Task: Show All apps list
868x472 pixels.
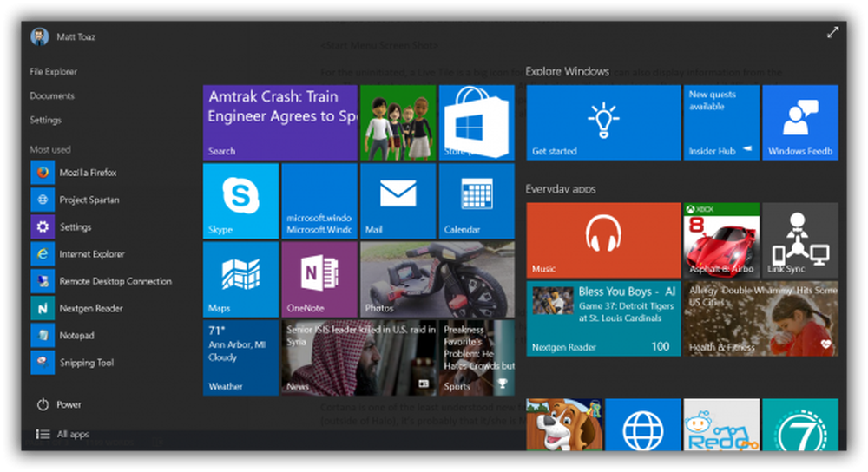Action: coord(62,435)
